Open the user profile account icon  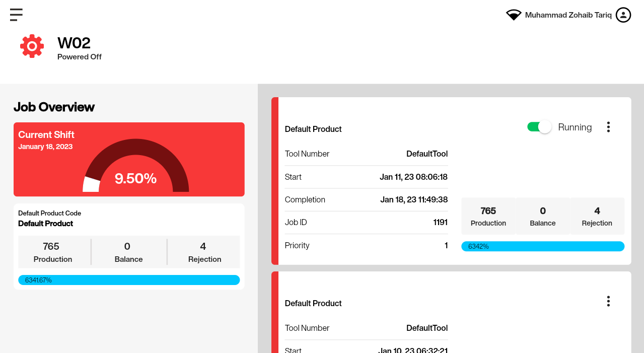623,15
